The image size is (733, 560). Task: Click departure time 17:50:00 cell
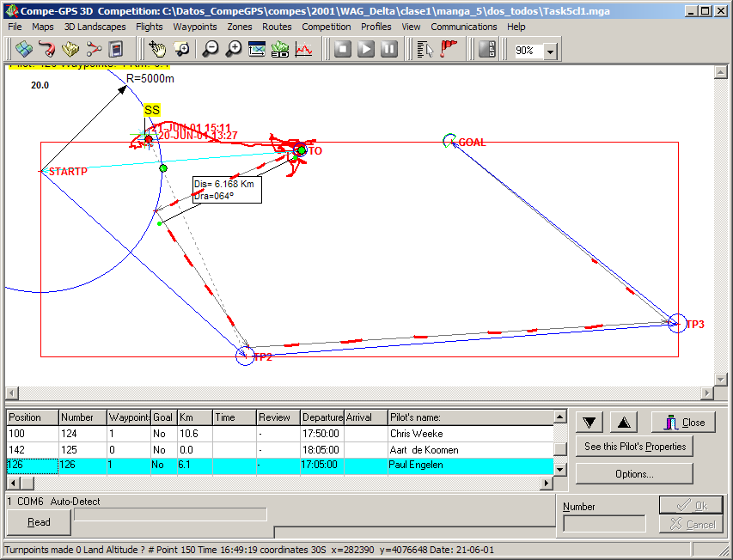pos(321,434)
